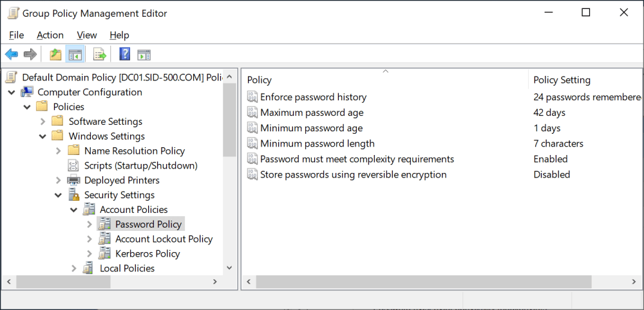Toggle the Show/Hide Console Tree icon

point(75,55)
